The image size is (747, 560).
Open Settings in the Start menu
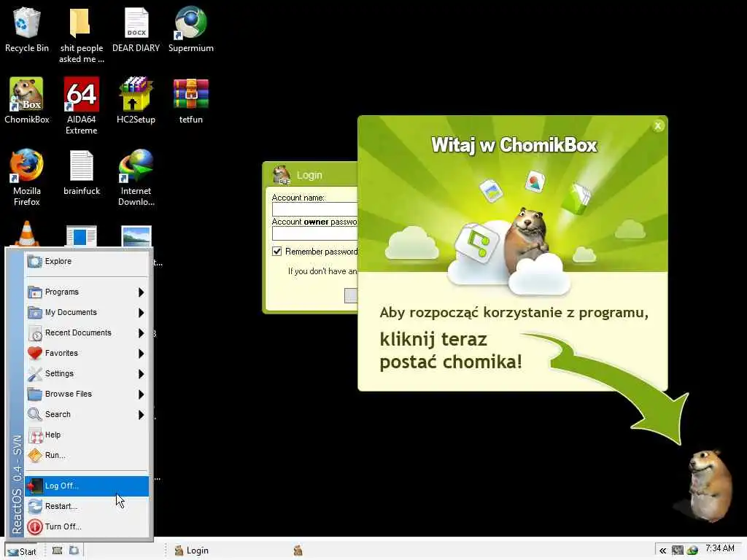[x=87, y=374]
